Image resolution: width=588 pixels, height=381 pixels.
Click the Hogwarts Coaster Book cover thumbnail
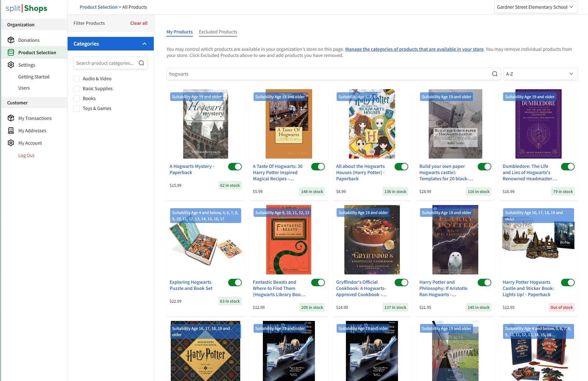point(206,351)
